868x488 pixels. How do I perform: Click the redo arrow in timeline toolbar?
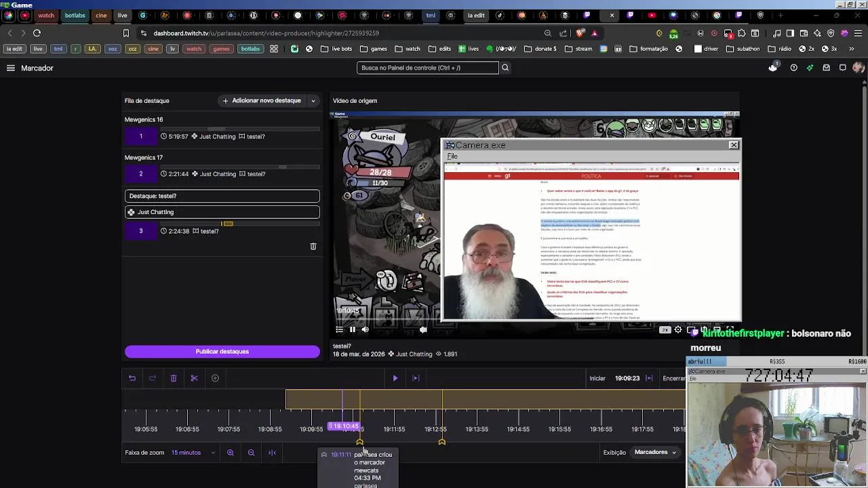(153, 378)
